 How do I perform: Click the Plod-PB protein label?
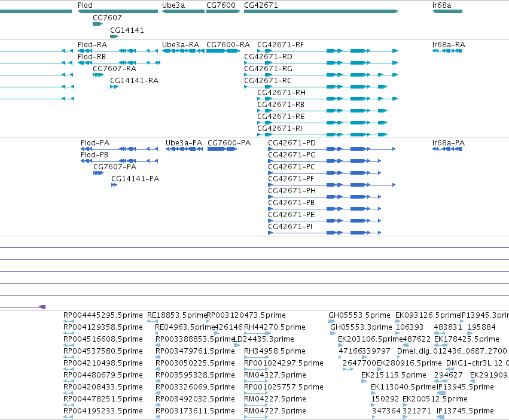point(95,155)
